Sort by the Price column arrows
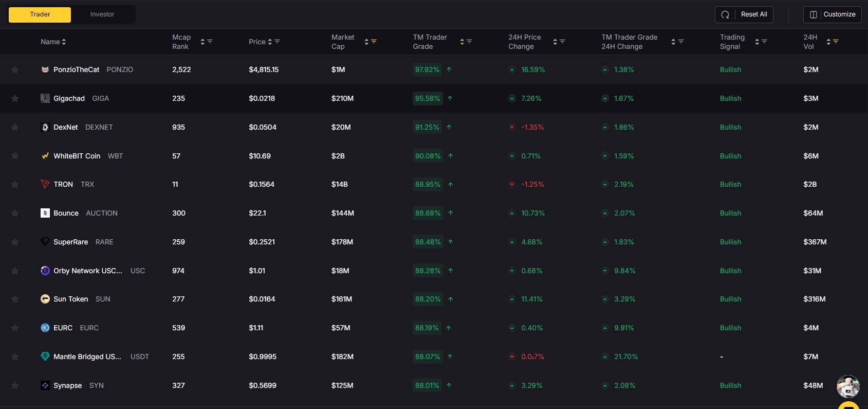Screen dimensions: 868x409 click(x=270, y=42)
